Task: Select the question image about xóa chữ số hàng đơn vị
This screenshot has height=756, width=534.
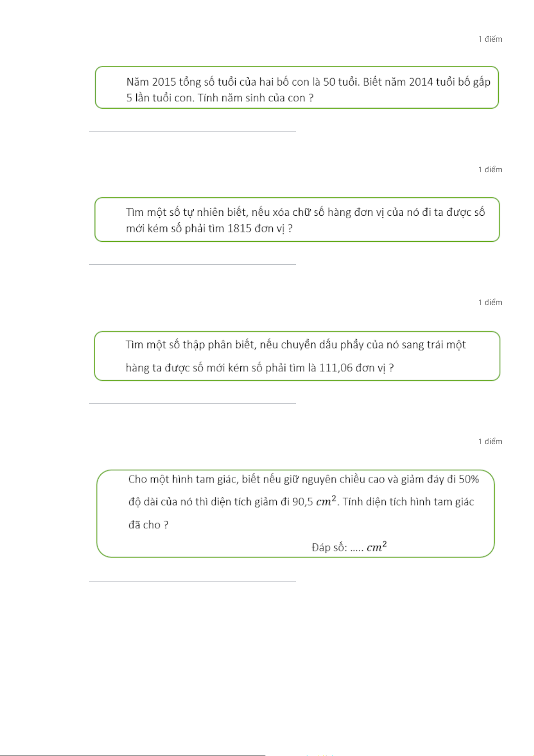Action: click(297, 219)
